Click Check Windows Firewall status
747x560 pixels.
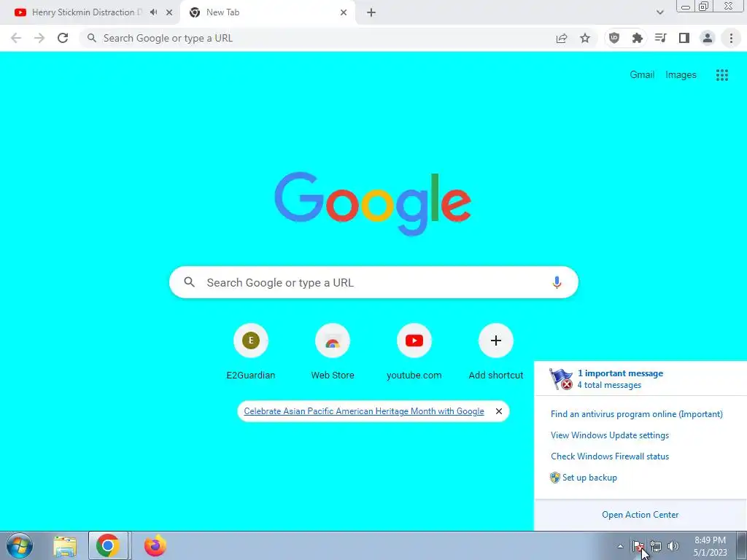click(610, 456)
